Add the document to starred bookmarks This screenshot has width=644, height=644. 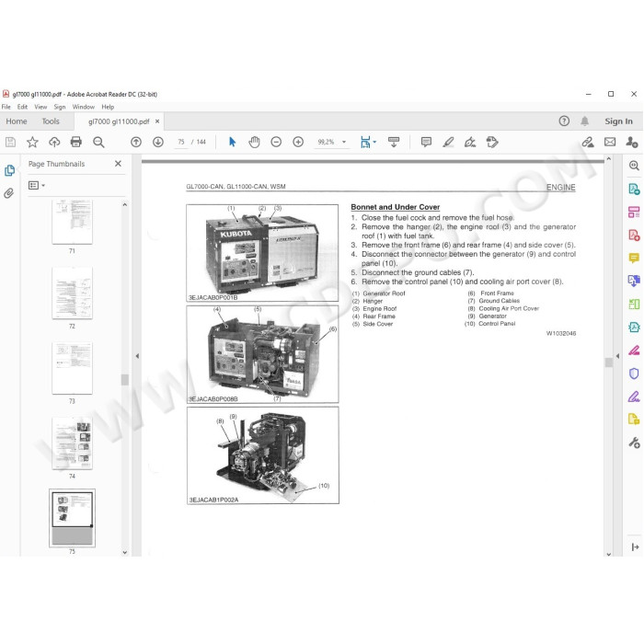(32, 142)
